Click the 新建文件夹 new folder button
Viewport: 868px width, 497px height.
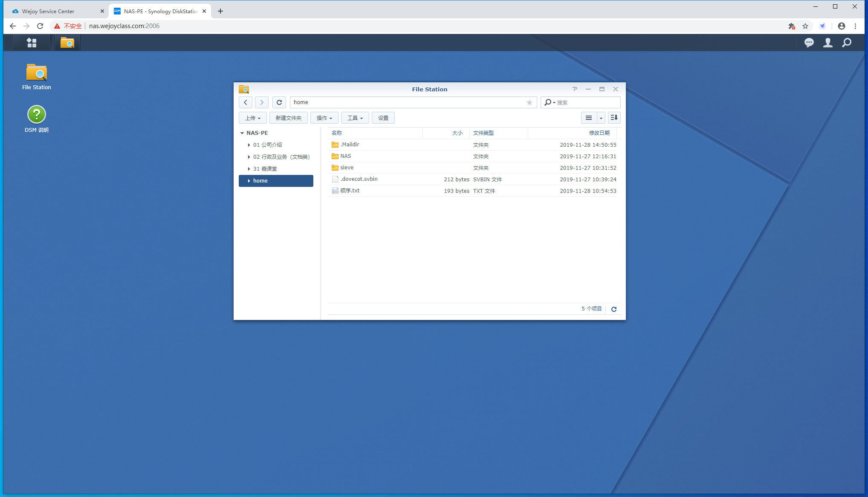pos(288,118)
